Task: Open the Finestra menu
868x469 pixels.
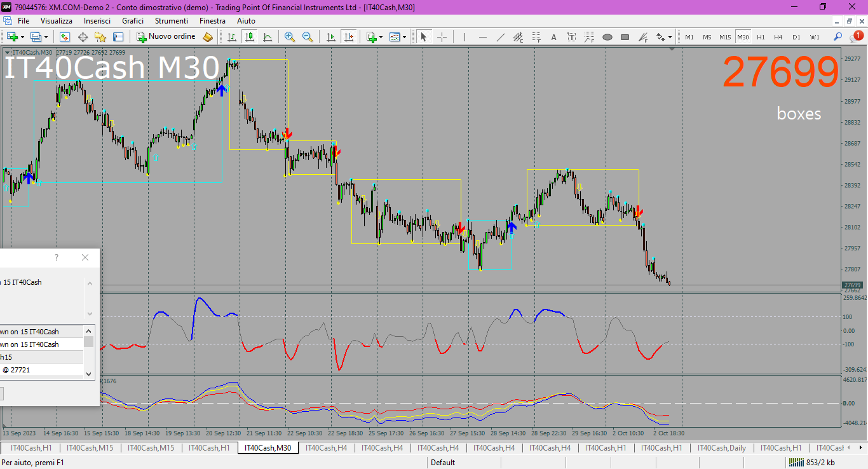Action: pos(212,21)
